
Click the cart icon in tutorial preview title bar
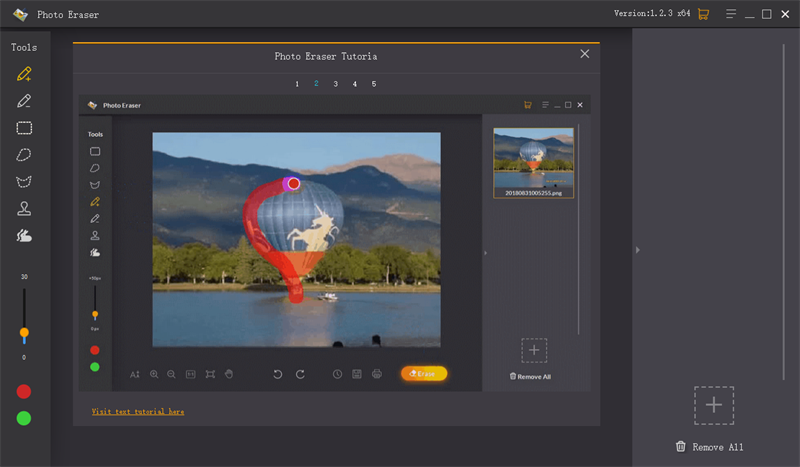click(528, 105)
